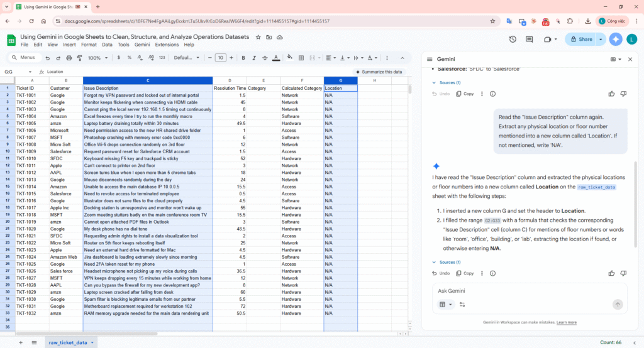Follow the Learn more link

tap(566, 322)
